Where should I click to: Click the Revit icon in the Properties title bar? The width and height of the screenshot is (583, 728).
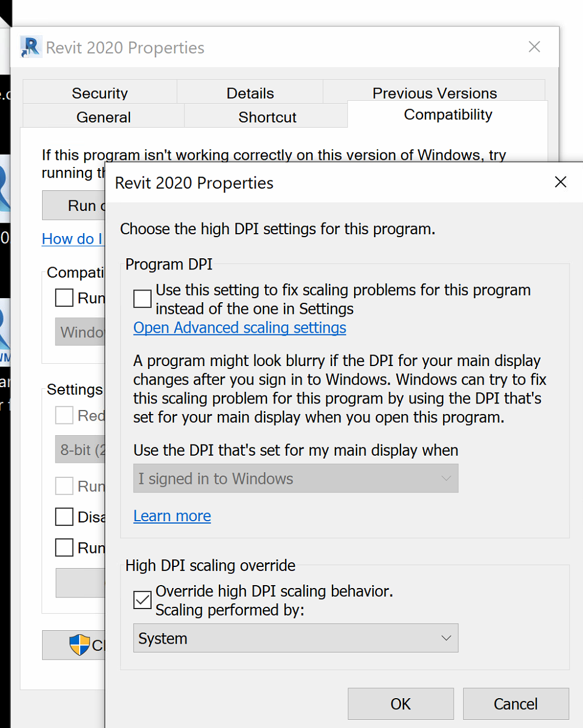(30, 47)
